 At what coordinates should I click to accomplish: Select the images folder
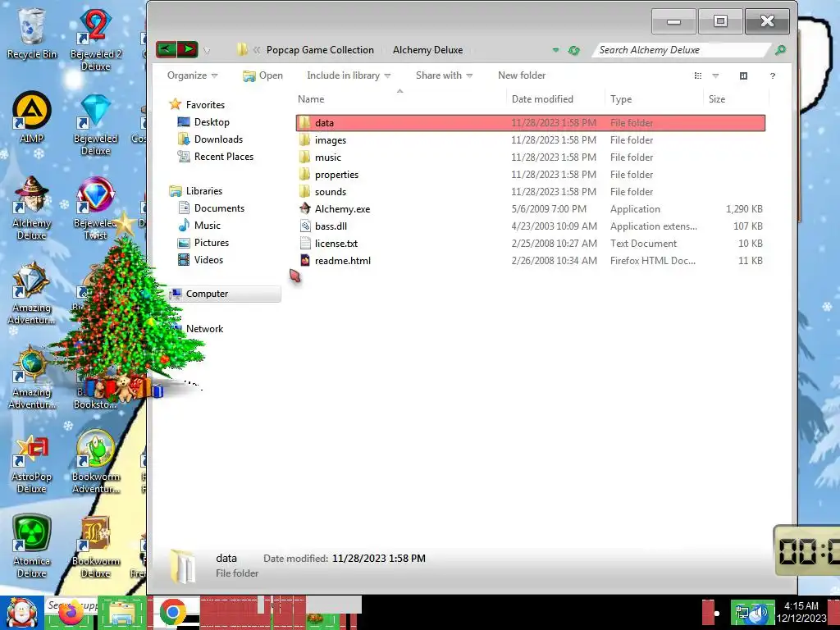tap(531, 139)
